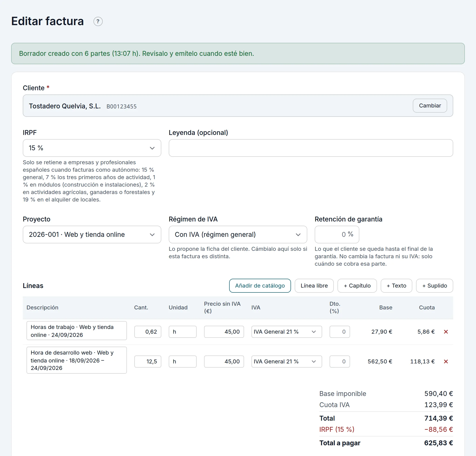Edit price of Horas de trabajo line
The width and height of the screenshot is (476, 456).
(x=224, y=332)
